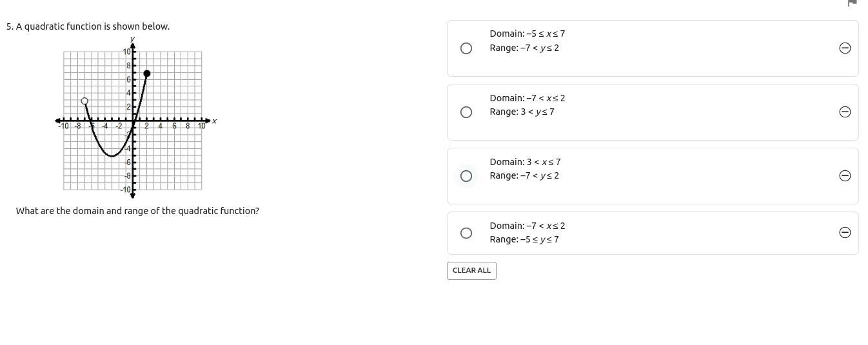Eliminate the answer with Domain −5 ≤ x ≤ 7
868x345 pixels.
pos(845,48)
